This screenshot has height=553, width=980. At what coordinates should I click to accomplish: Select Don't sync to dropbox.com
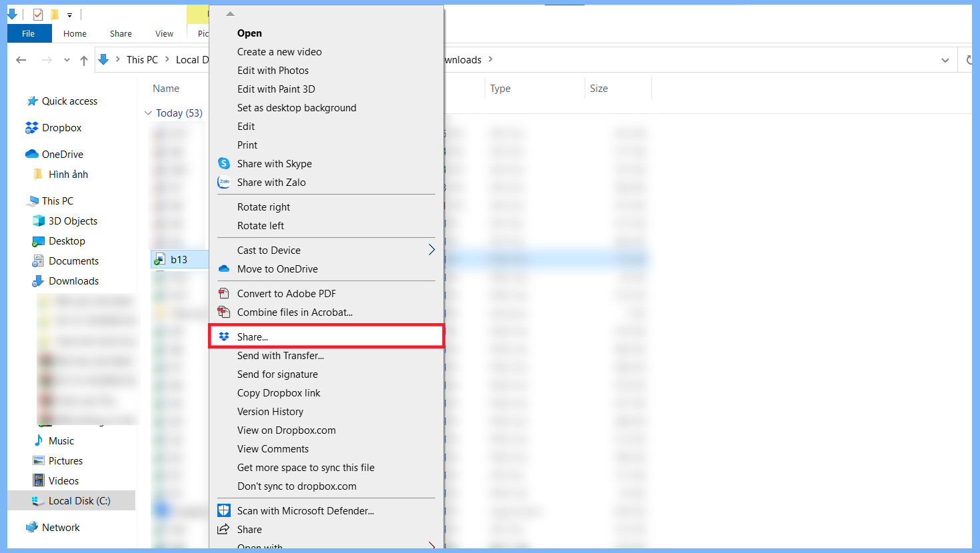coord(297,486)
